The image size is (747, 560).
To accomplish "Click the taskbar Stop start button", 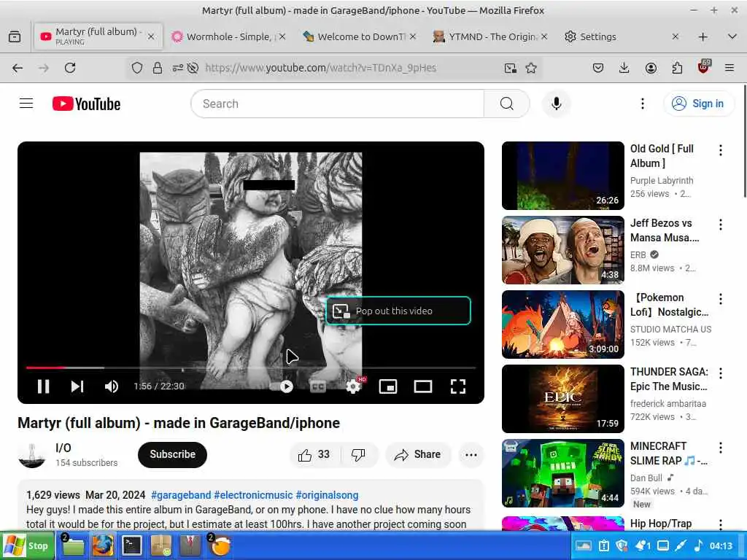I will (x=27, y=545).
